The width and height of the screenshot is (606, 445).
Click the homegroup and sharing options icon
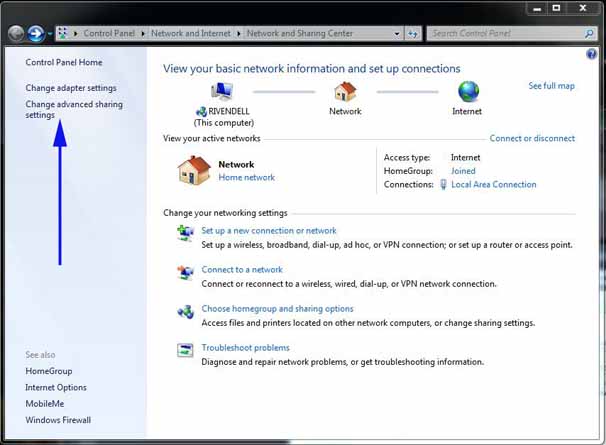pos(185,312)
